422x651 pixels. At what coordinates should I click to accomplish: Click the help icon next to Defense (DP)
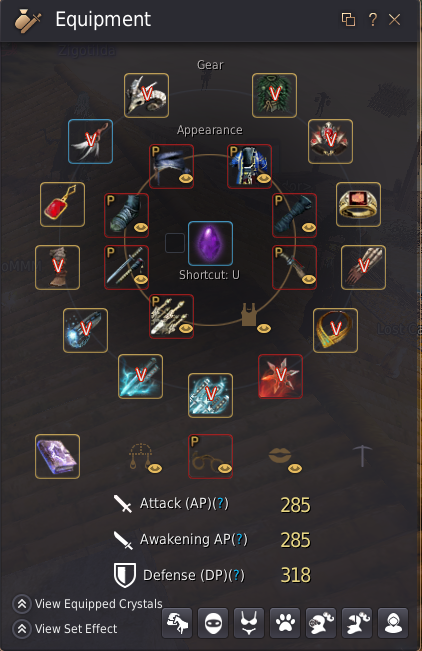pos(237,575)
